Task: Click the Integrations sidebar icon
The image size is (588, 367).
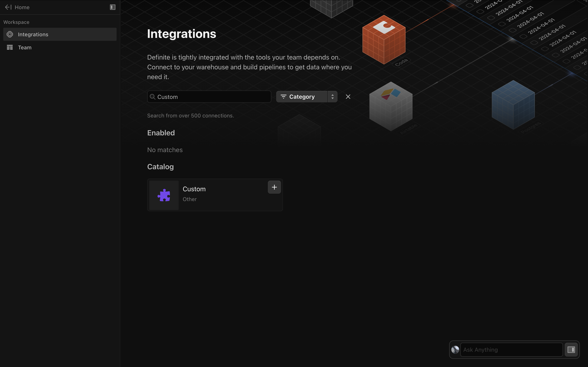Action: point(10,34)
